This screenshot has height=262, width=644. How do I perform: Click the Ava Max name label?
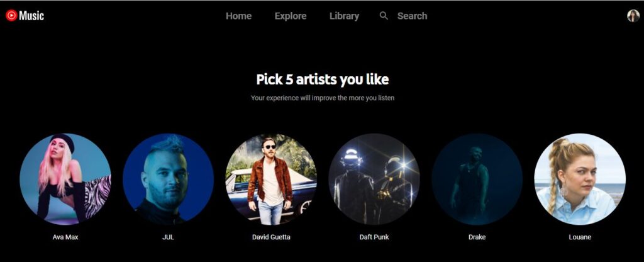pyautogui.click(x=65, y=237)
